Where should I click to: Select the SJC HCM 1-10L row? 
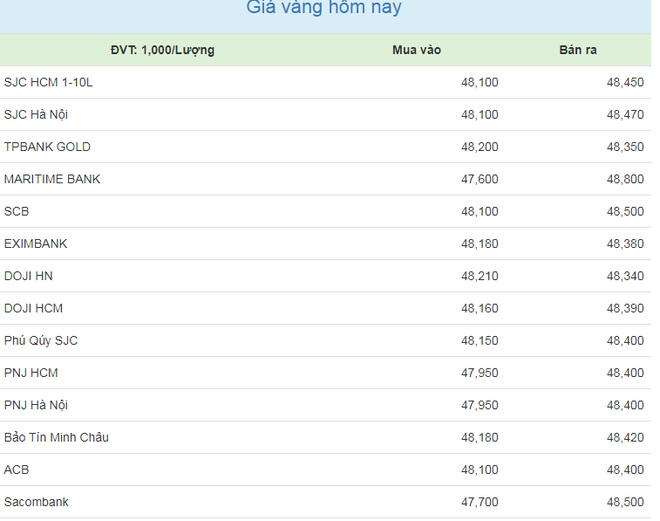pos(325,82)
